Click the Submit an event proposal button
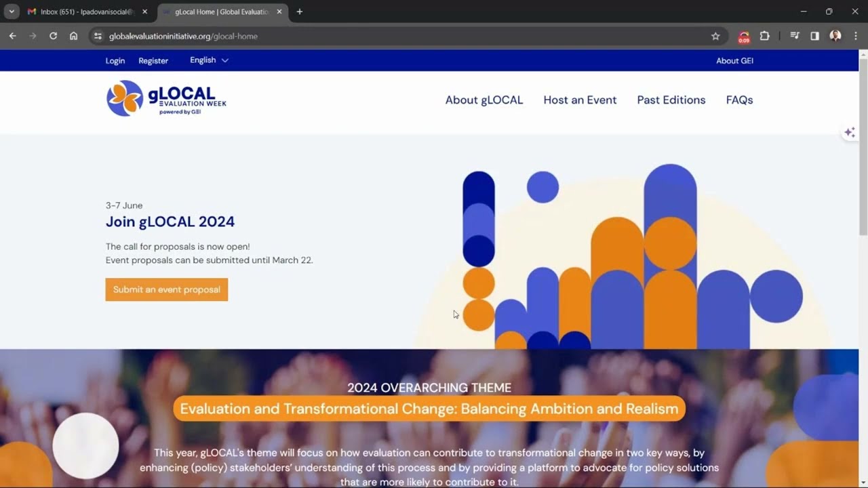Viewport: 868px width, 488px height. [167, 289]
